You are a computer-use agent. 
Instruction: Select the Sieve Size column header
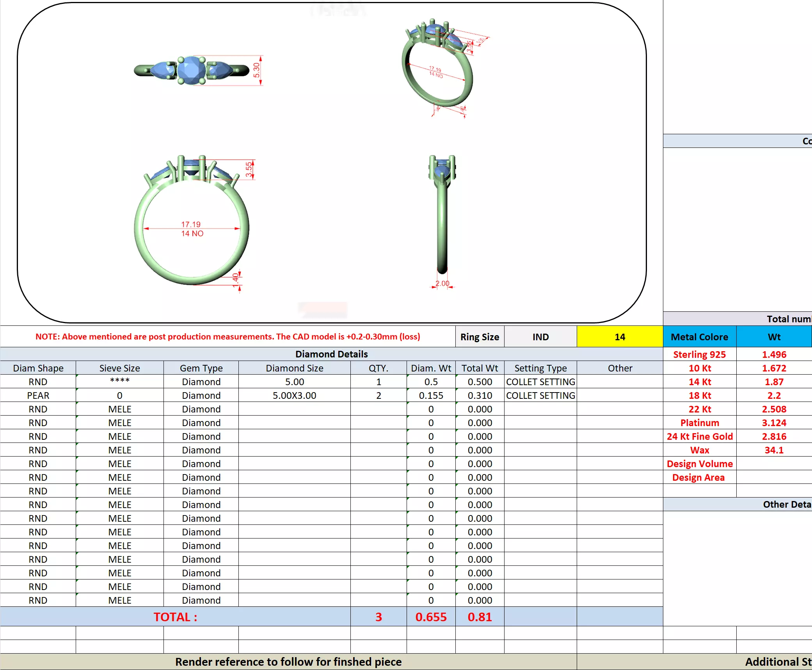[x=119, y=368]
